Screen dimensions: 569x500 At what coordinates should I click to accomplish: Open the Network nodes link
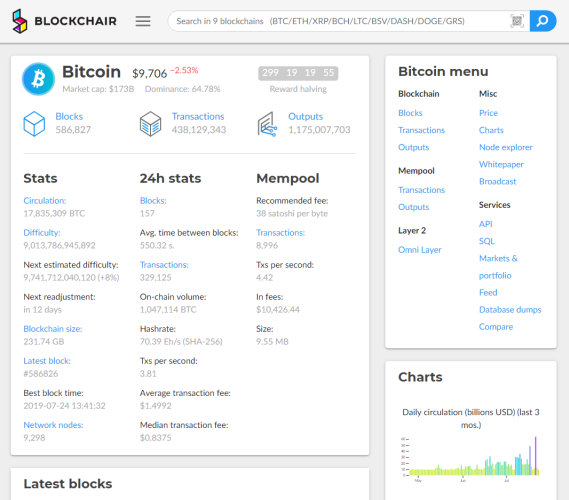click(x=53, y=425)
